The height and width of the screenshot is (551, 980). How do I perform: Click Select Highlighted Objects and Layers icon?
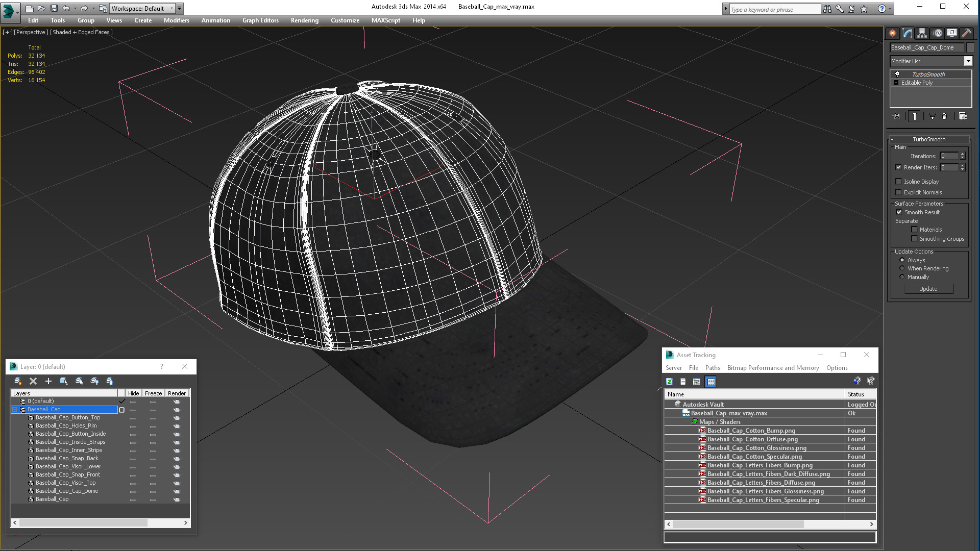click(x=64, y=381)
